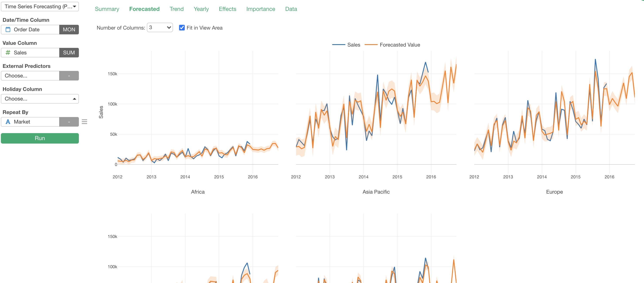Click the Repeat By heading
Image resolution: width=644 pixels, height=283 pixels.
click(15, 112)
